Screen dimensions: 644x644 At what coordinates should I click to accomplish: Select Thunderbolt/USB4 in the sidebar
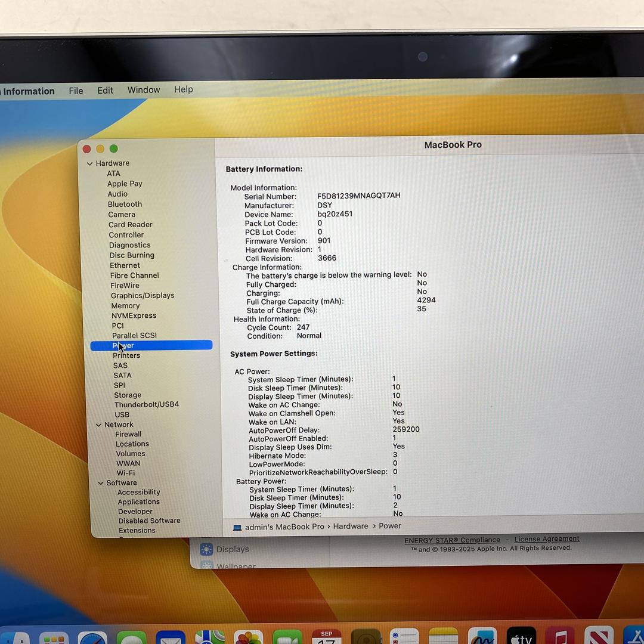click(147, 404)
